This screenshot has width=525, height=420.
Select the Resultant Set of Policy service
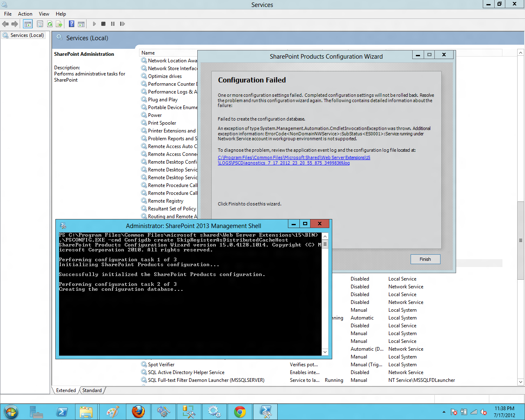tap(172, 209)
